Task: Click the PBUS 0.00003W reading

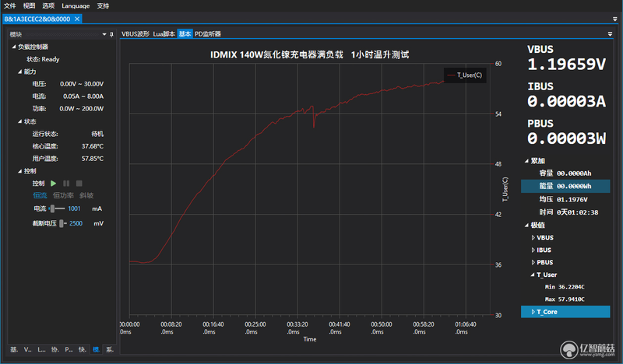Action: click(x=567, y=138)
